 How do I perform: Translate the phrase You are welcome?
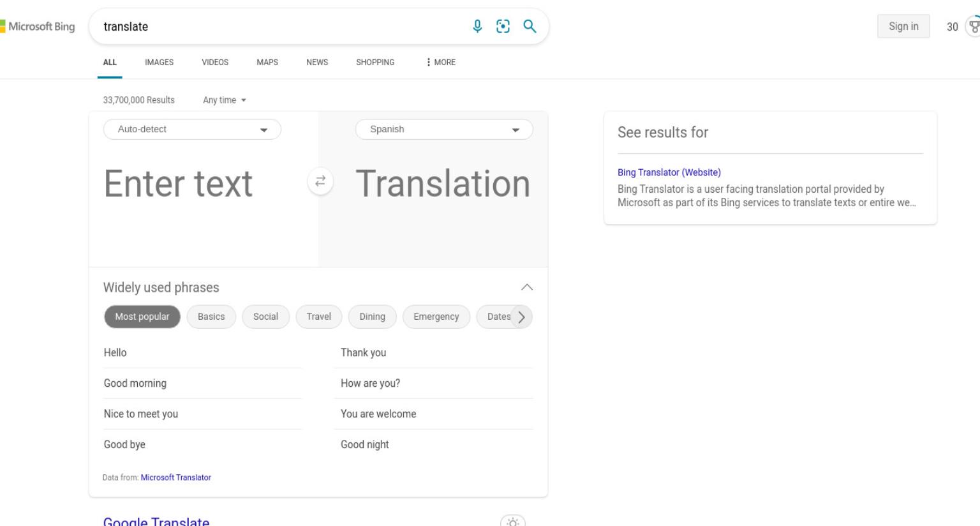(433, 414)
